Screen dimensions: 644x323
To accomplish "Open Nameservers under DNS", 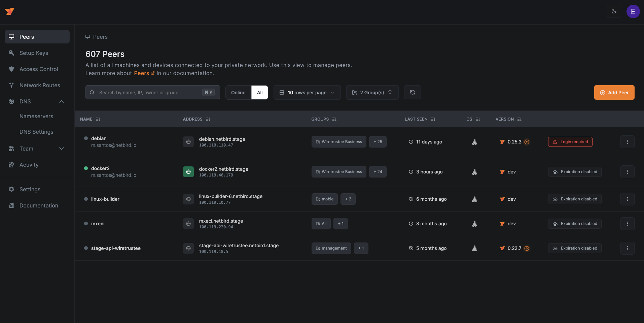I will 36,116.
